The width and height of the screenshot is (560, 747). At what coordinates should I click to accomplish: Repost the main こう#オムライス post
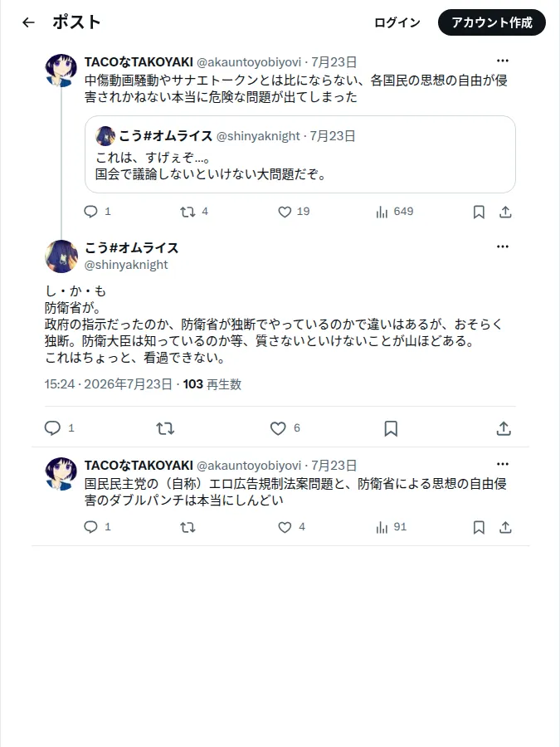pos(165,428)
